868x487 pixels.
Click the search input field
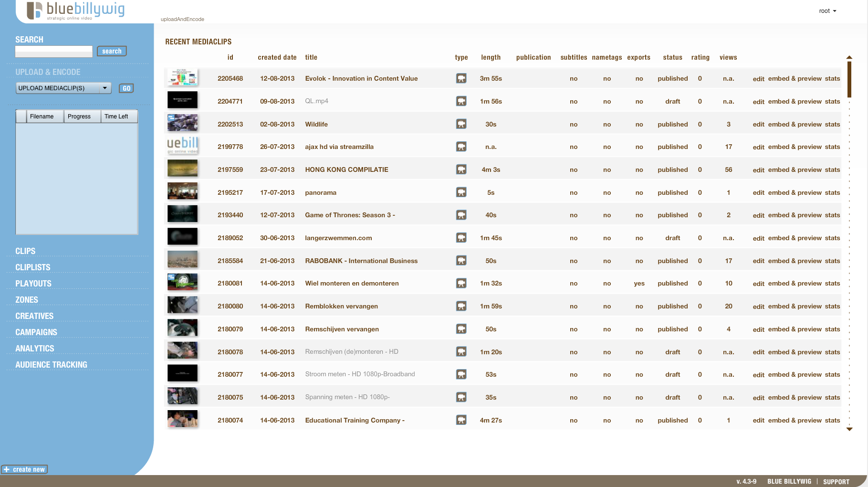tap(54, 52)
